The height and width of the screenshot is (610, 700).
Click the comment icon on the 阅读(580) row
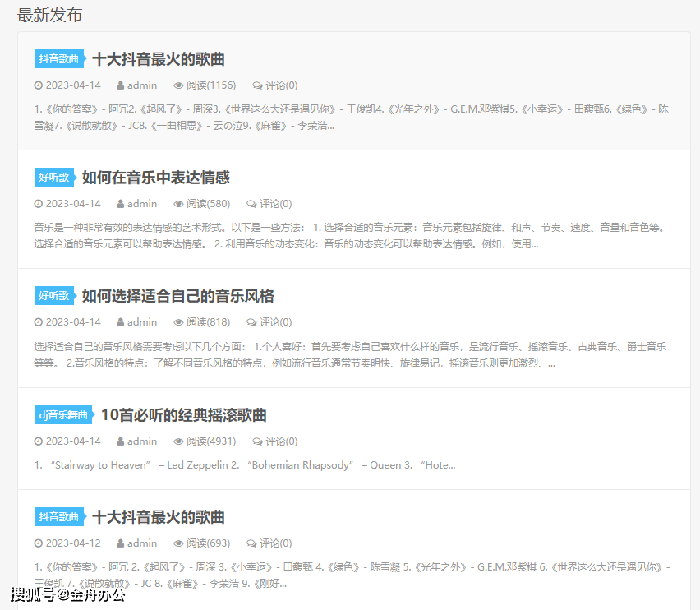(x=251, y=204)
